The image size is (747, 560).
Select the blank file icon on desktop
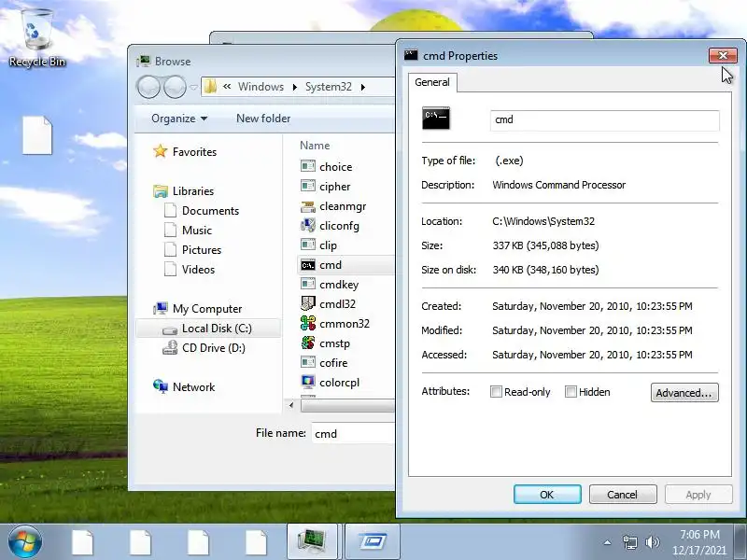click(x=37, y=134)
